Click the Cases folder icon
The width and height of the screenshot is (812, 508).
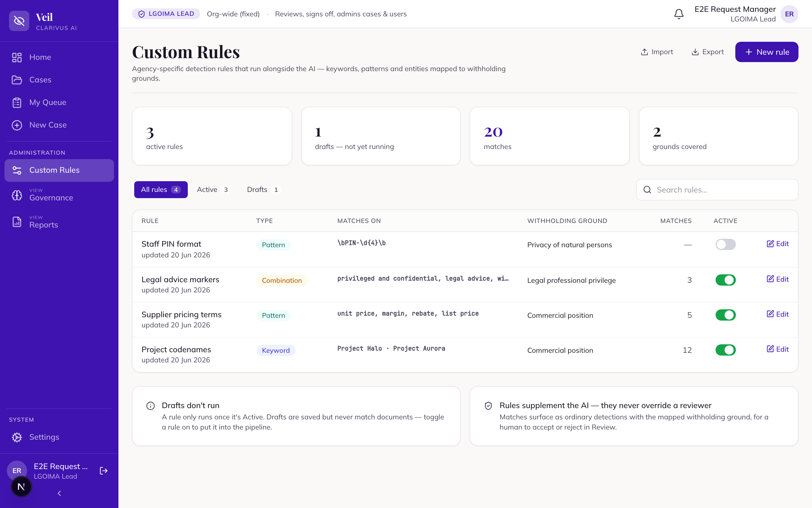17,80
